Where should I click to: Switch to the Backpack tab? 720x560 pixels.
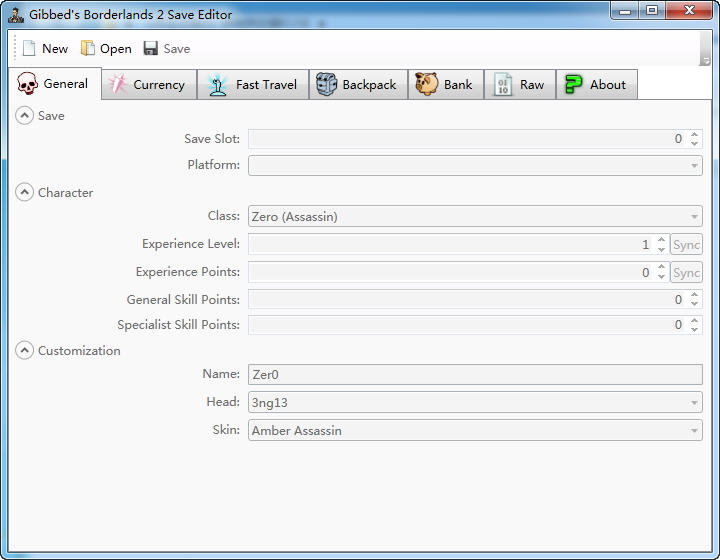coord(359,84)
